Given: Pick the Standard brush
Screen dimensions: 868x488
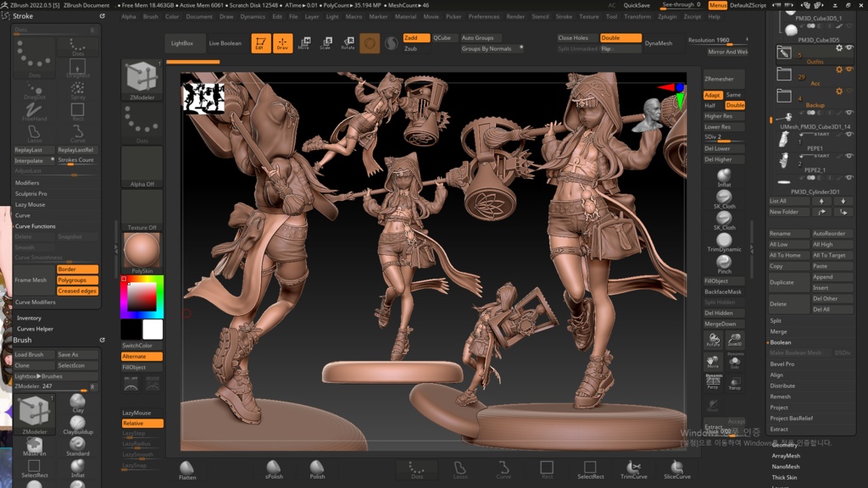Looking at the screenshot, I should (77, 447).
